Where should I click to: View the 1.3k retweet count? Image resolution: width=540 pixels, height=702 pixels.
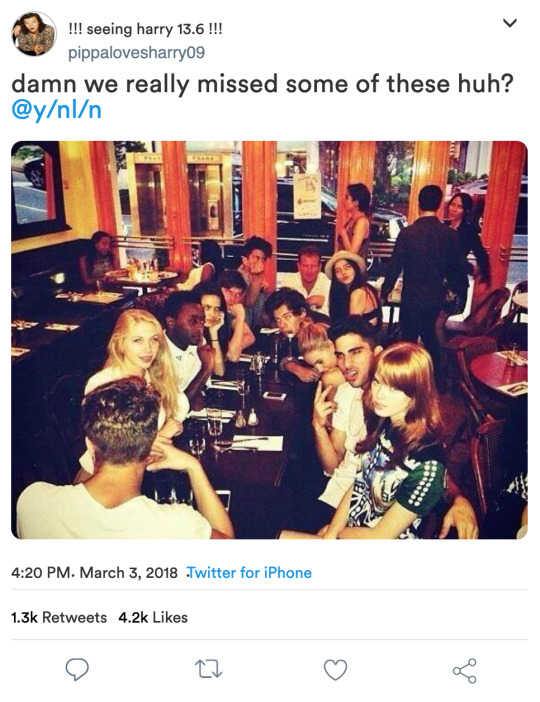click(24, 617)
